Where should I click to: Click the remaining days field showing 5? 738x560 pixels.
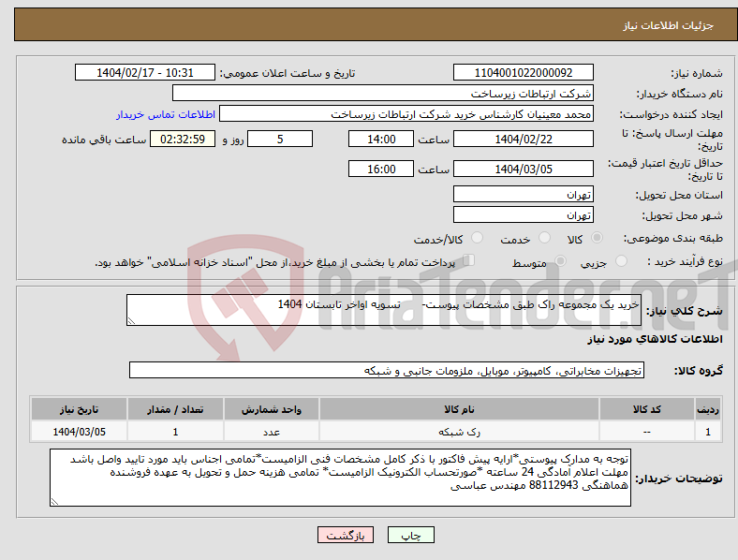(280, 139)
